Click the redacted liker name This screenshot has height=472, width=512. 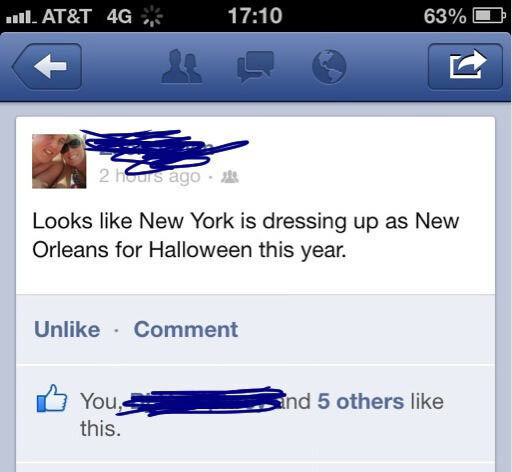click(x=200, y=402)
